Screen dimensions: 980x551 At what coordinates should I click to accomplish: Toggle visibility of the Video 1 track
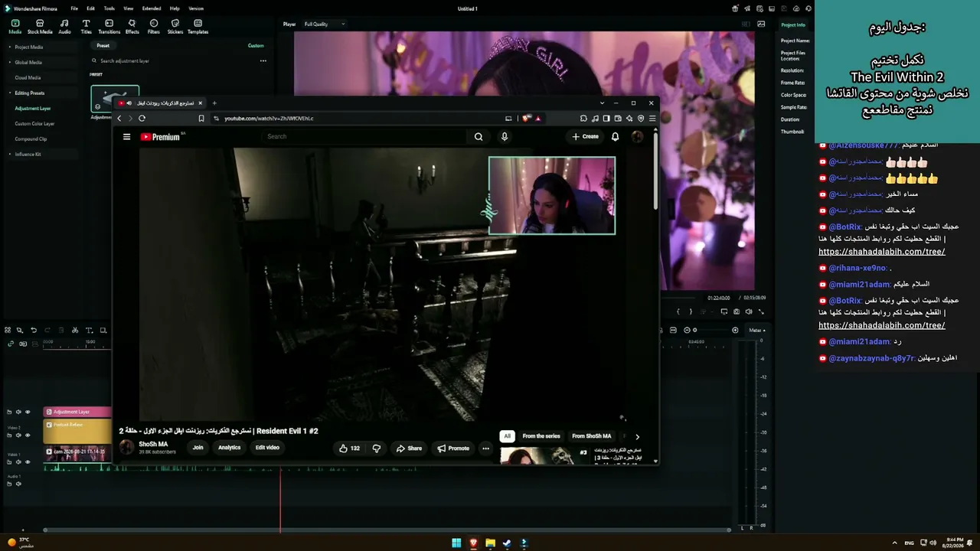click(28, 461)
